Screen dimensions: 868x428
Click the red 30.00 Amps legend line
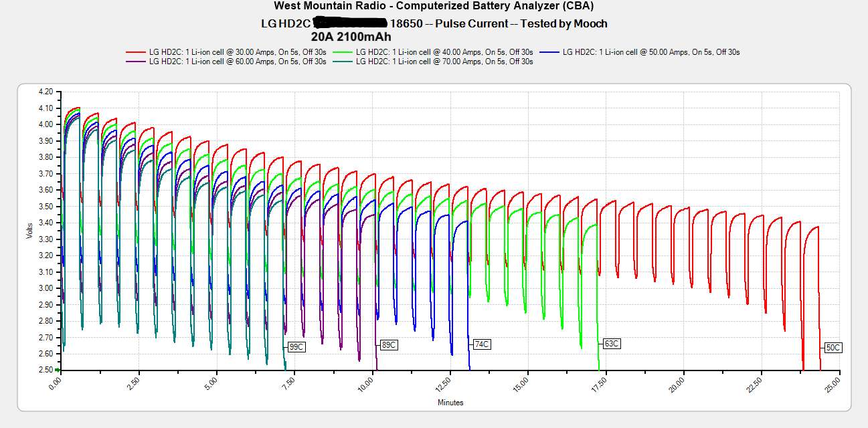(137, 51)
